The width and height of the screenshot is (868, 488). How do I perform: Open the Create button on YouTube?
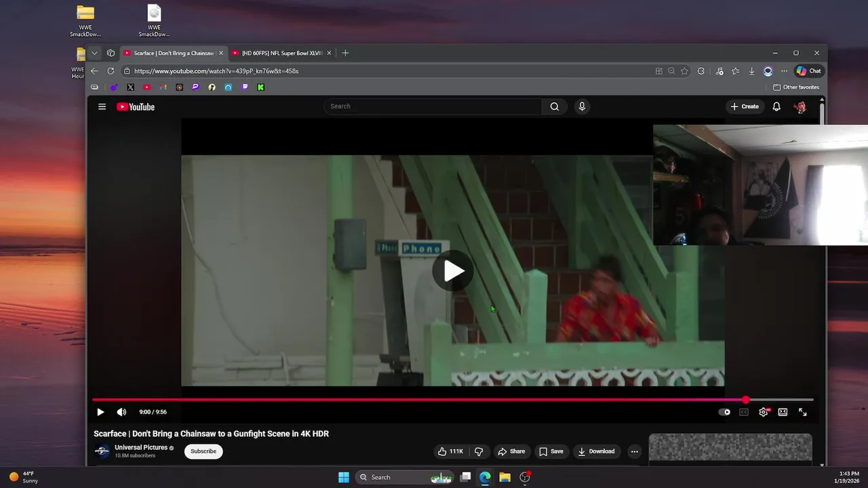745,106
